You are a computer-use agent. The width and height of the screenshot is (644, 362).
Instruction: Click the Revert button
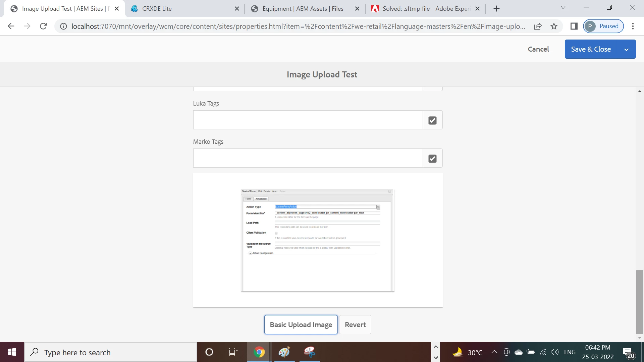pos(355,324)
